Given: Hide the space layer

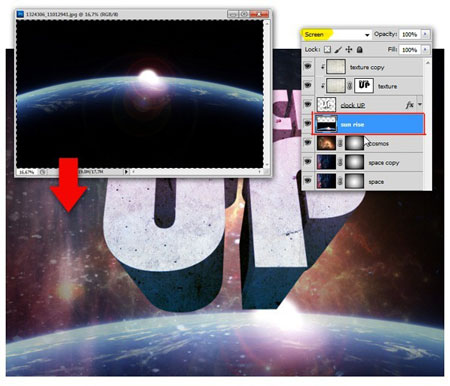Looking at the screenshot, I should (x=308, y=181).
